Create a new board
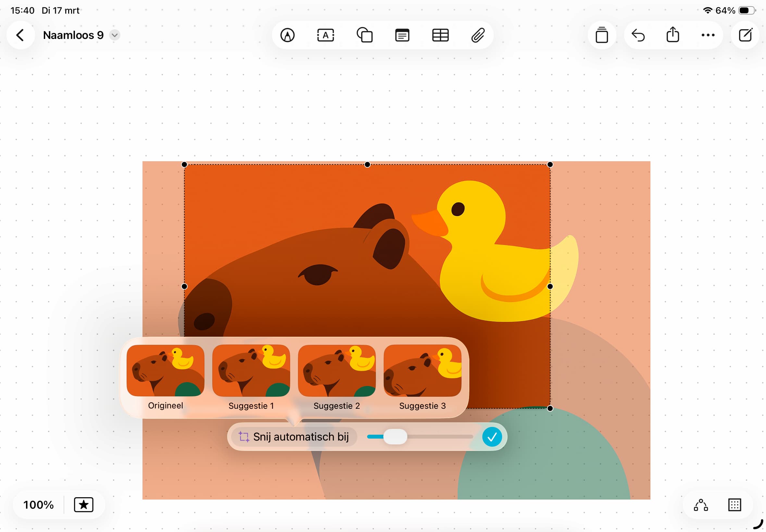The height and width of the screenshot is (532, 766). [x=745, y=35]
